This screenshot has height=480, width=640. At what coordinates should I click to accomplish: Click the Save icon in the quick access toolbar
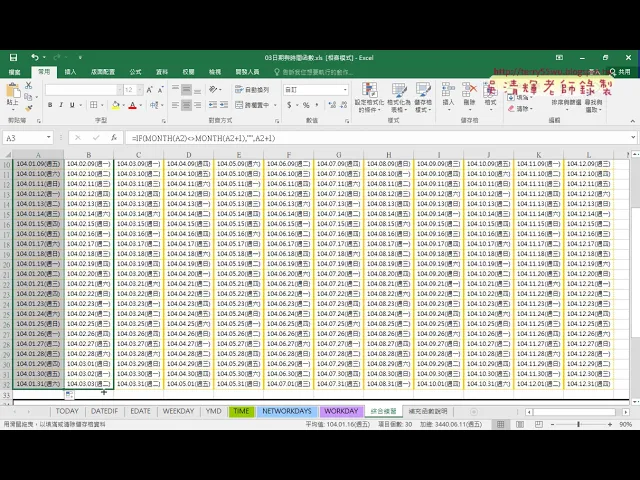pyautogui.click(x=13, y=58)
